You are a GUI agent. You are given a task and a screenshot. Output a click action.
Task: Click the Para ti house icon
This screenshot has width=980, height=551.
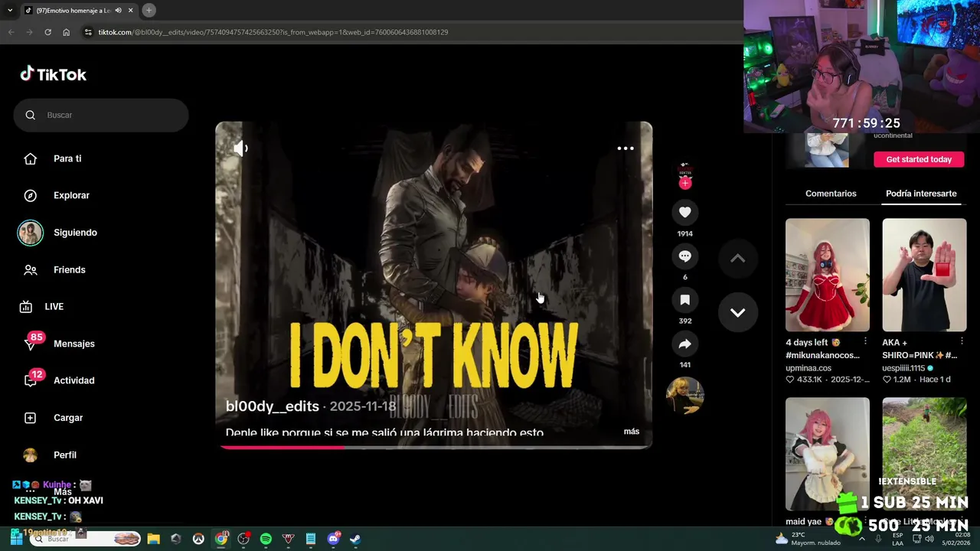pyautogui.click(x=30, y=158)
